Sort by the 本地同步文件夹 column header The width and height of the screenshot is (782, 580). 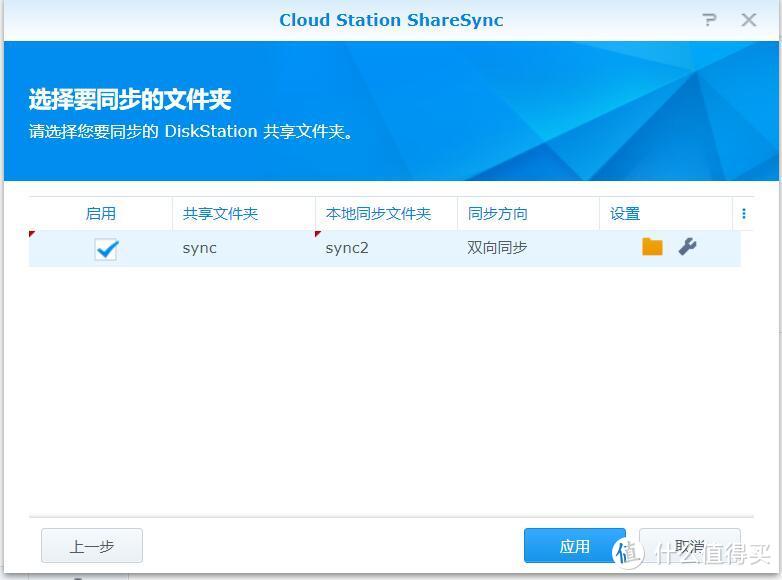click(387, 214)
